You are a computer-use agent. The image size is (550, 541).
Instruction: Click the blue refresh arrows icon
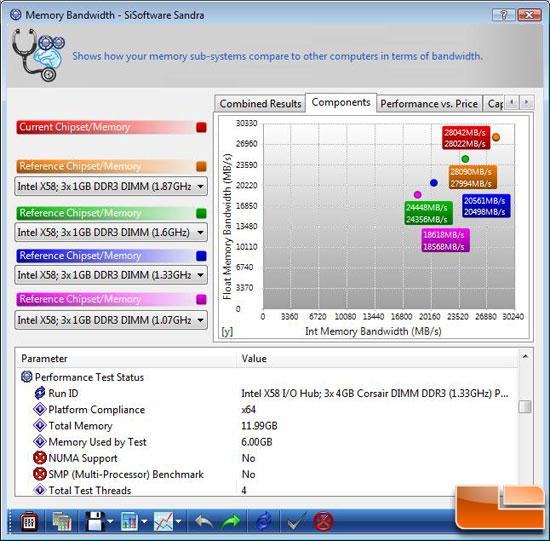point(263,522)
